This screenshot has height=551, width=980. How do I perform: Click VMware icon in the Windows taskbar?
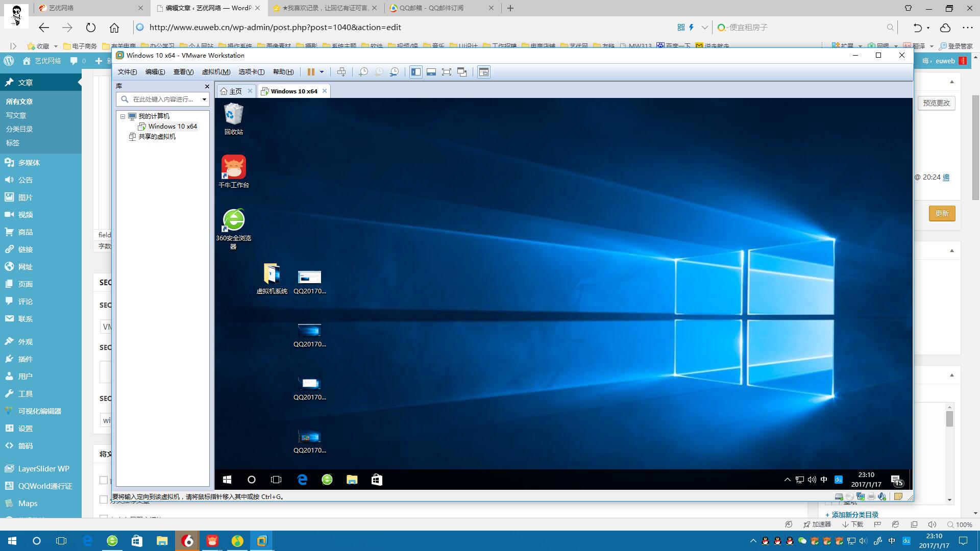[262, 541]
